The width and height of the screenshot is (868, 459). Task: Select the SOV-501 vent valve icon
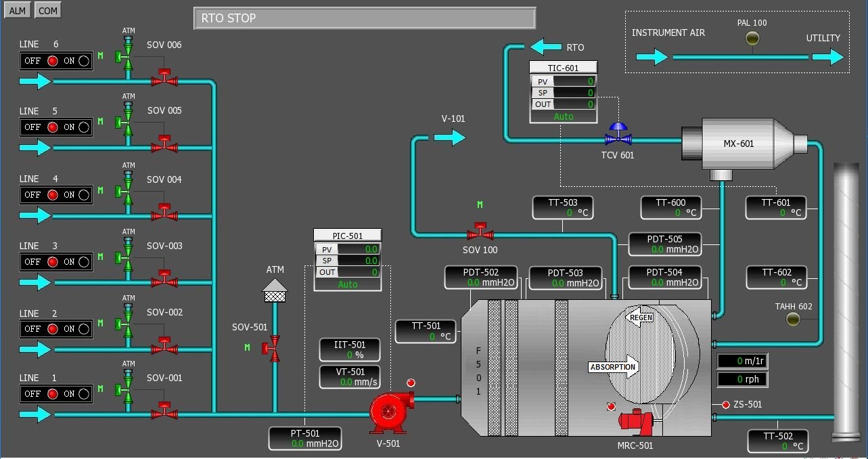[x=274, y=350]
